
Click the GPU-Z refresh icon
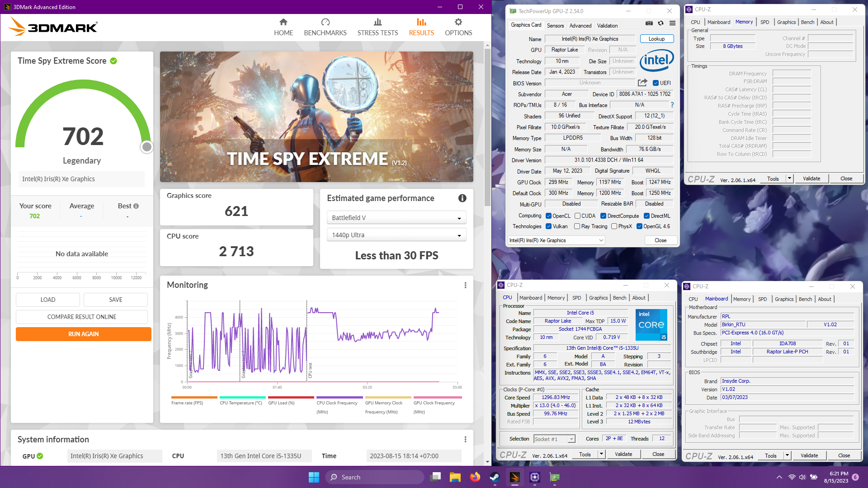coord(660,23)
